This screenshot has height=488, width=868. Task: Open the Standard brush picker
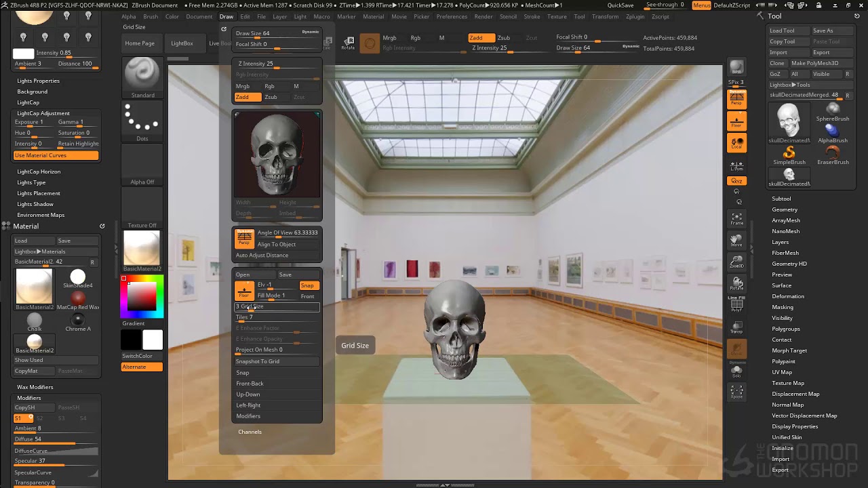coord(142,77)
